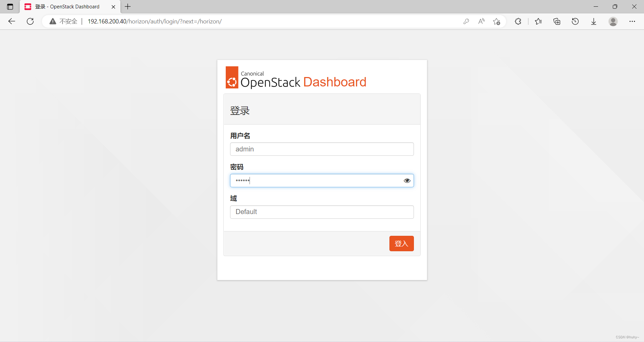Click the 不安全 security text
Viewport: 644px width, 342px height.
tap(68, 21)
